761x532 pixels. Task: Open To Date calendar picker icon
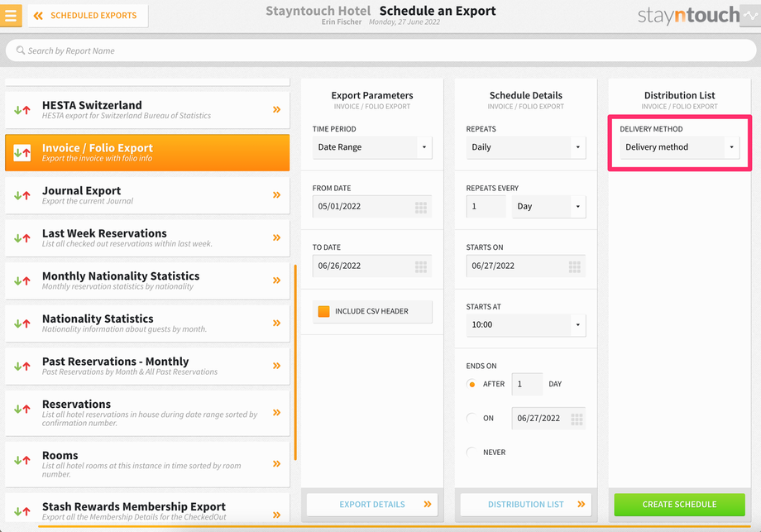[x=421, y=266]
